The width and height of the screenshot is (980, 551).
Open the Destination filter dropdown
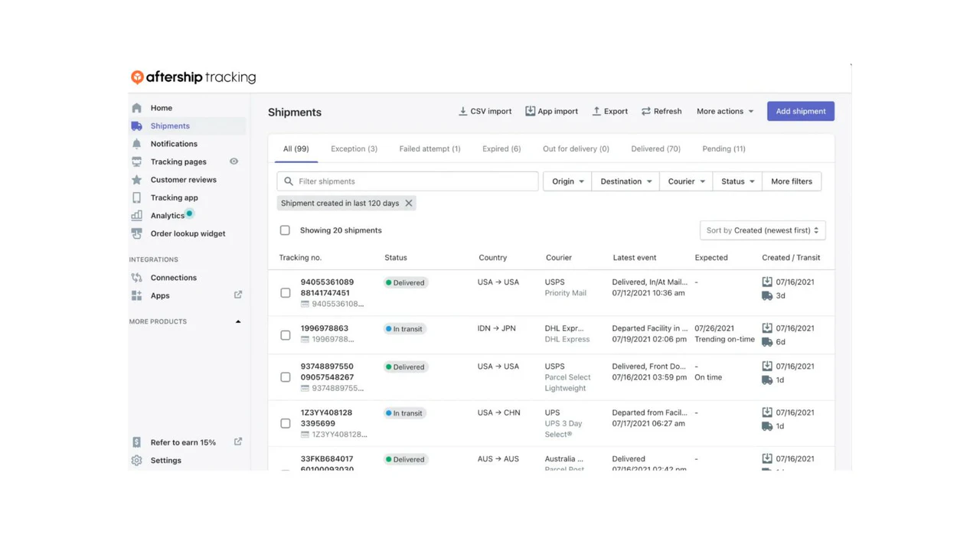[626, 181]
